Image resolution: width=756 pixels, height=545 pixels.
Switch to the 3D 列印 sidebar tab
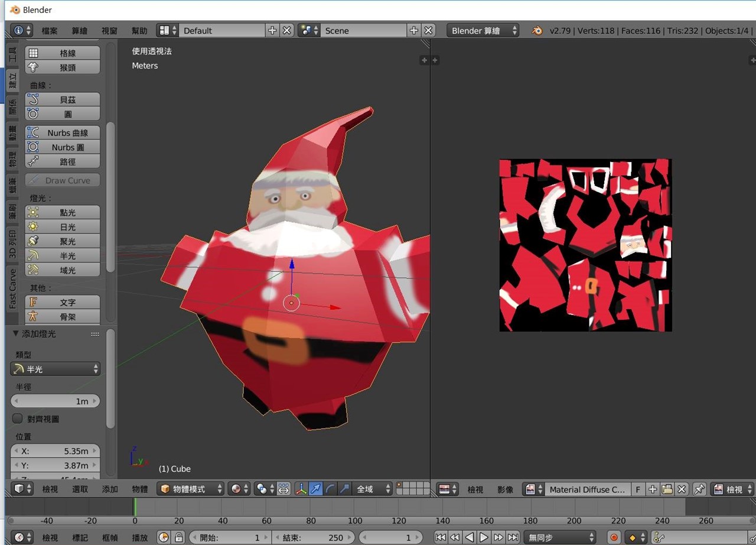click(12, 244)
